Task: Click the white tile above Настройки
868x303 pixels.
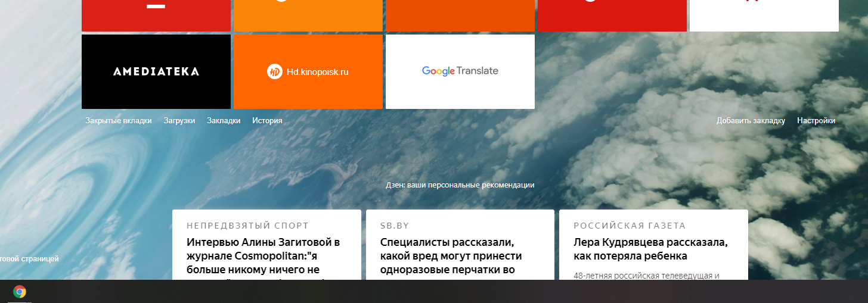Action: pos(764,15)
